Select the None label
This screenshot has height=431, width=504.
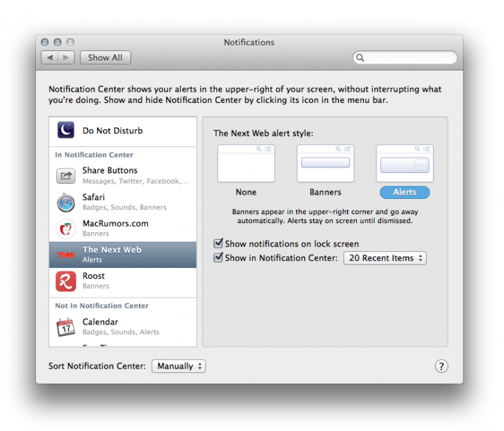point(246,192)
